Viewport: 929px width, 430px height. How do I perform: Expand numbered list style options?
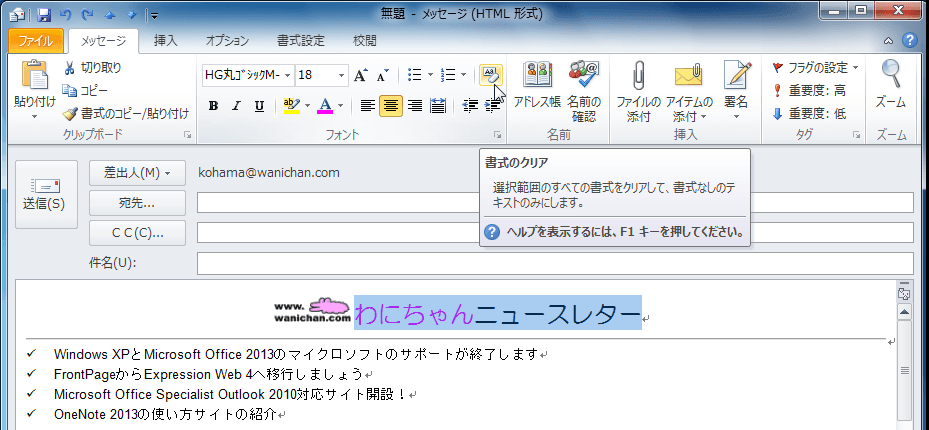464,75
